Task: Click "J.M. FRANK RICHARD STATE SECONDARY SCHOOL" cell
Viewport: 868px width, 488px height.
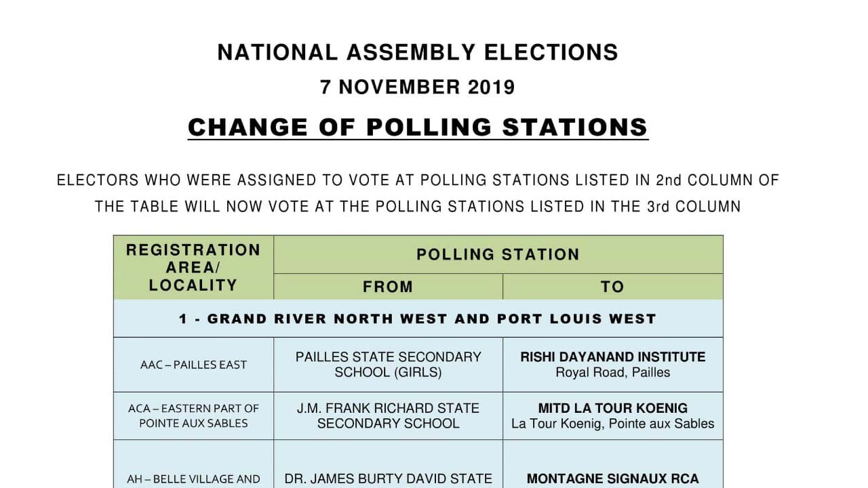Action: pos(388,416)
